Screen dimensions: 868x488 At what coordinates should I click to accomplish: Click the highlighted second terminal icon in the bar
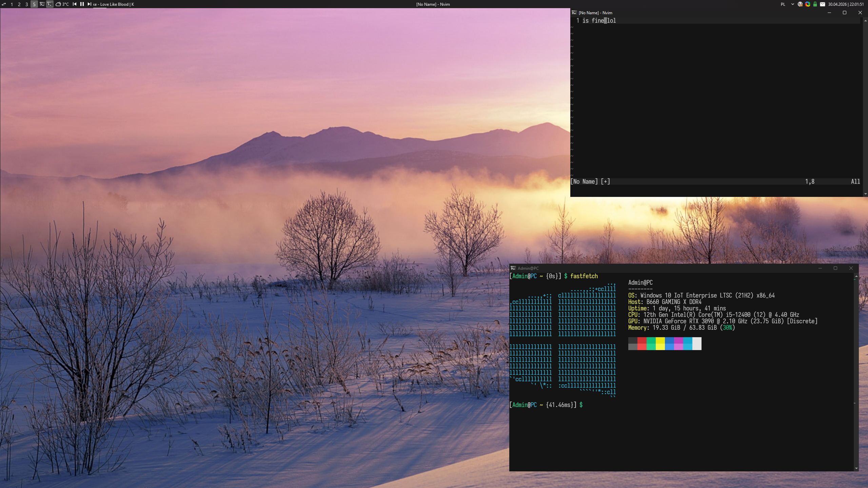pos(50,4)
